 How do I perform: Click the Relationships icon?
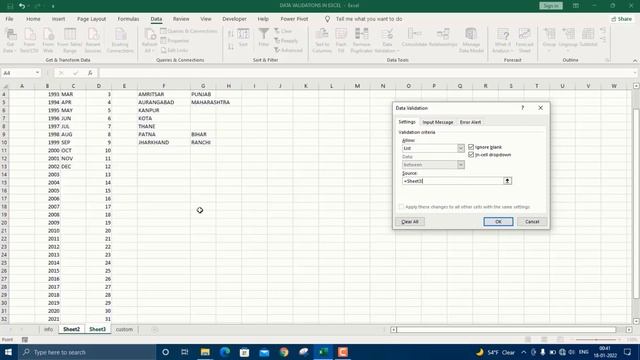point(443,38)
